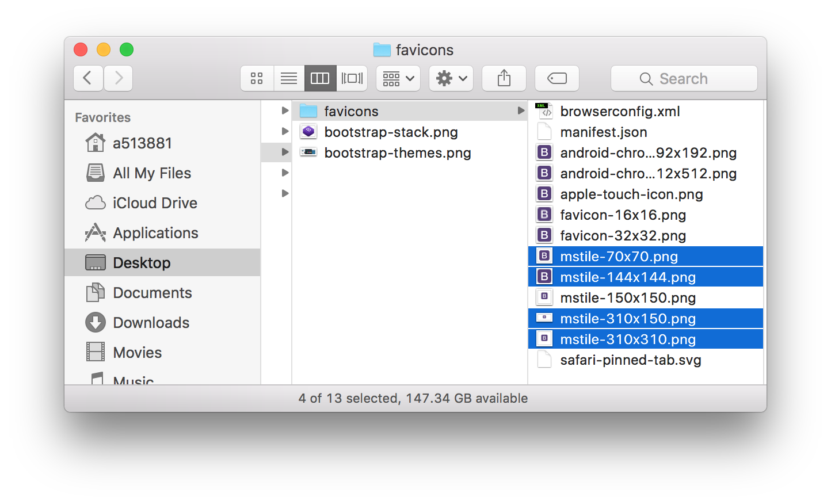831x504 pixels.
Task: Switch to Cover Flow view
Action: tap(352, 78)
